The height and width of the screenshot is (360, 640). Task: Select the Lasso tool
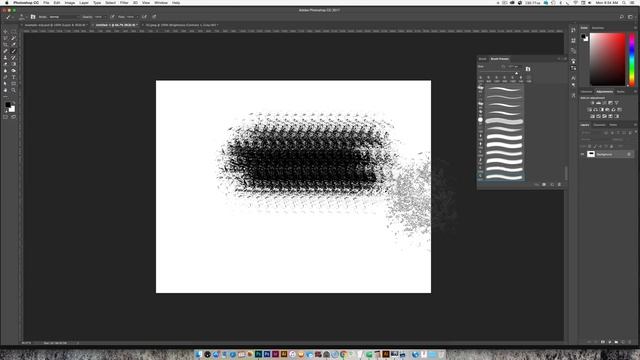5,38
